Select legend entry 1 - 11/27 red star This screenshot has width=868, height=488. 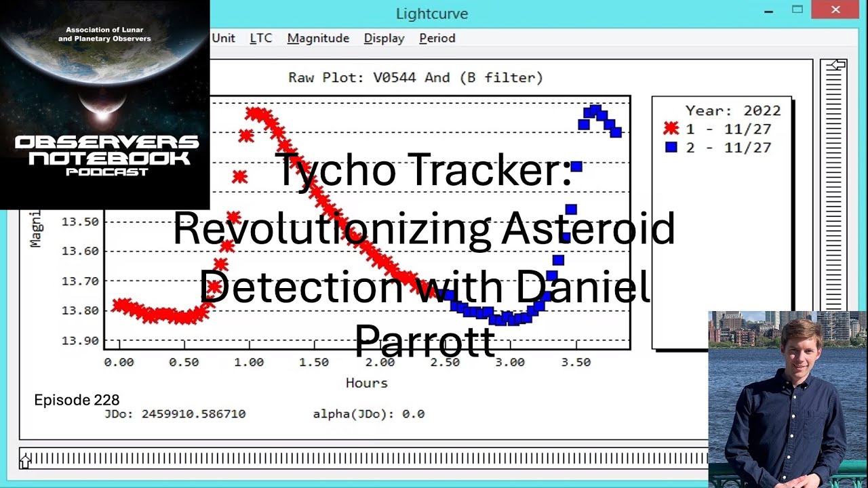coord(718,129)
